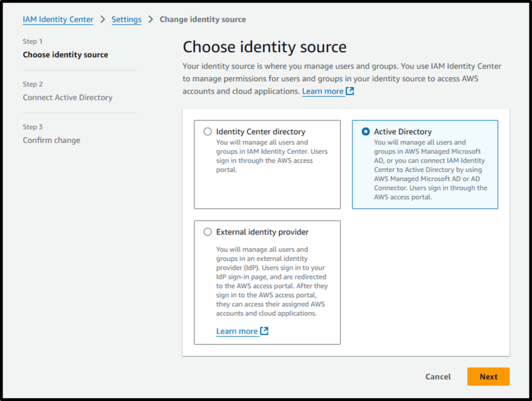This screenshot has width=532, height=401.
Task: Select the Identity Center directory radio button
Action: click(207, 131)
